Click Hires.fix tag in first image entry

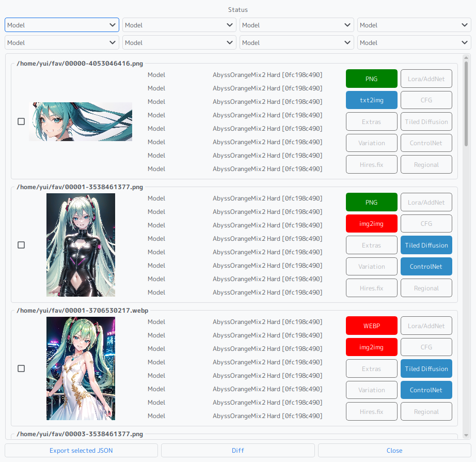371,165
